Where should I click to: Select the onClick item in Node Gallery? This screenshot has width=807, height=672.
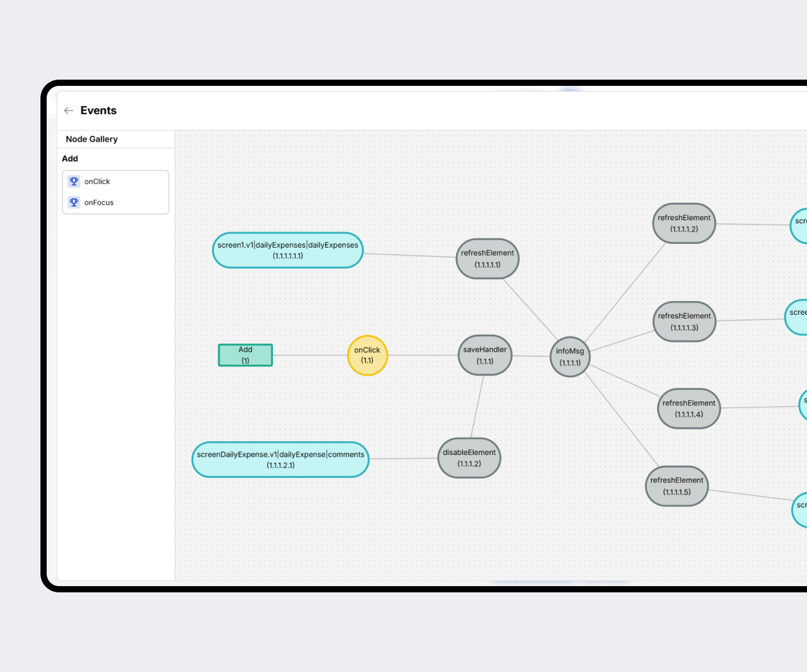tap(97, 182)
